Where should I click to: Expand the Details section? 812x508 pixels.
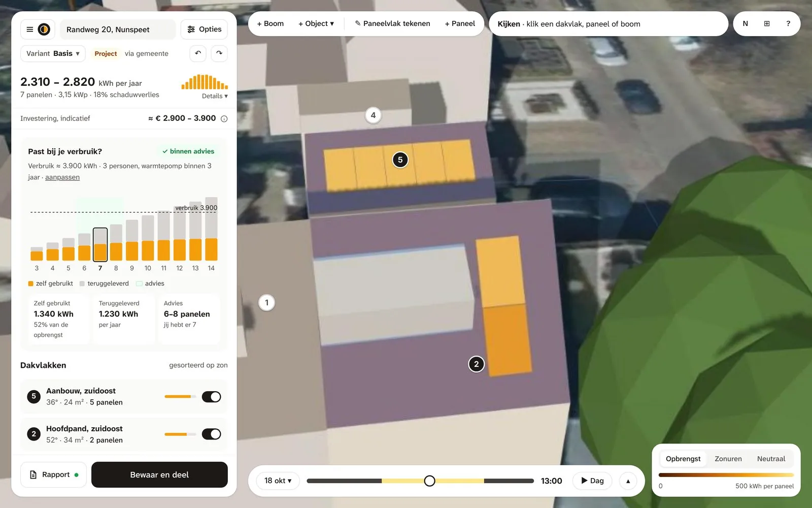pos(215,96)
